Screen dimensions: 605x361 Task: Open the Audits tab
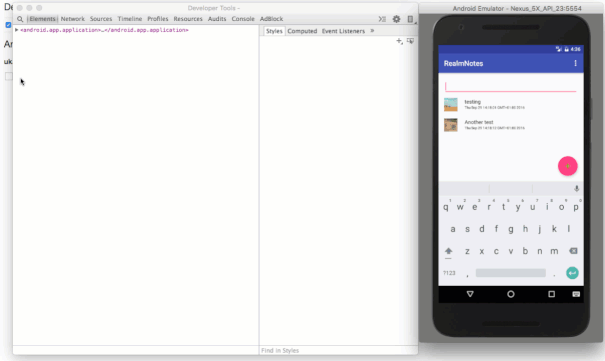pos(217,19)
